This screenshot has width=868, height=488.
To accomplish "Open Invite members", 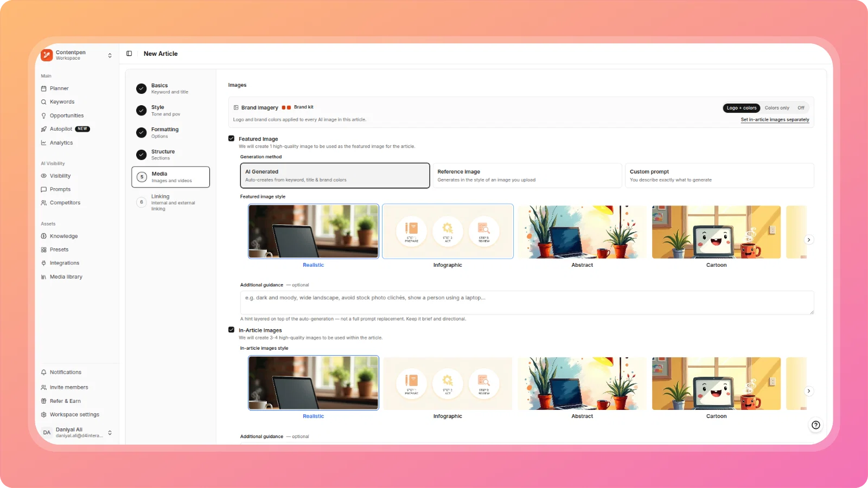I will [x=69, y=387].
